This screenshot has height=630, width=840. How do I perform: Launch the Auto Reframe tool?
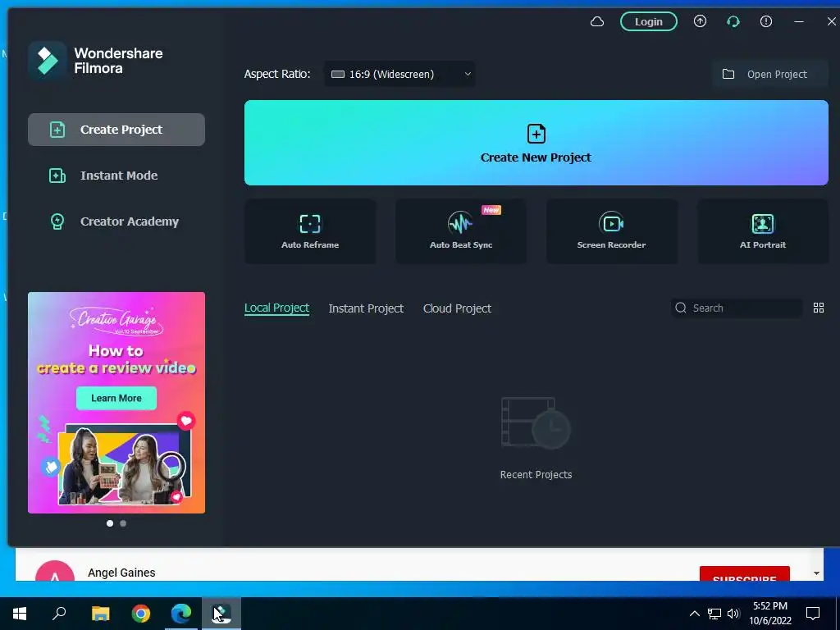pyautogui.click(x=309, y=231)
